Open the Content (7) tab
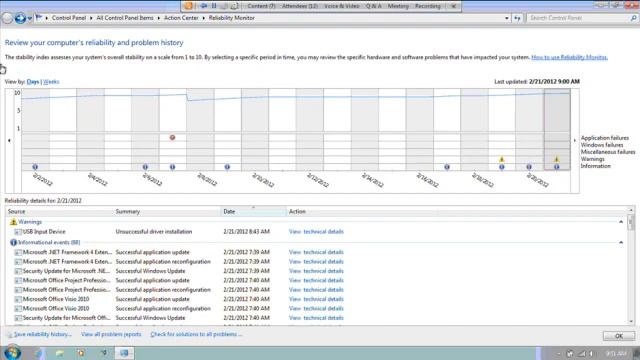This screenshot has height=360, width=640. (x=261, y=6)
